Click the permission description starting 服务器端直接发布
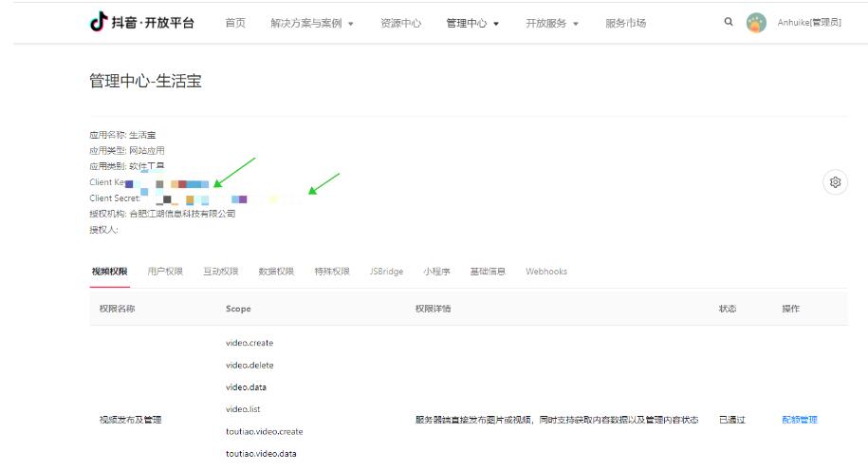868x471 pixels. 557,420
